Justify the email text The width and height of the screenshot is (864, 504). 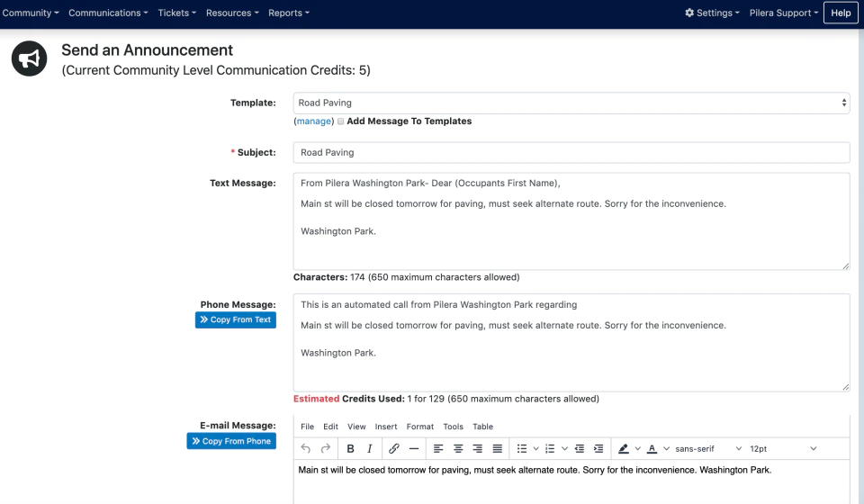[x=497, y=449]
